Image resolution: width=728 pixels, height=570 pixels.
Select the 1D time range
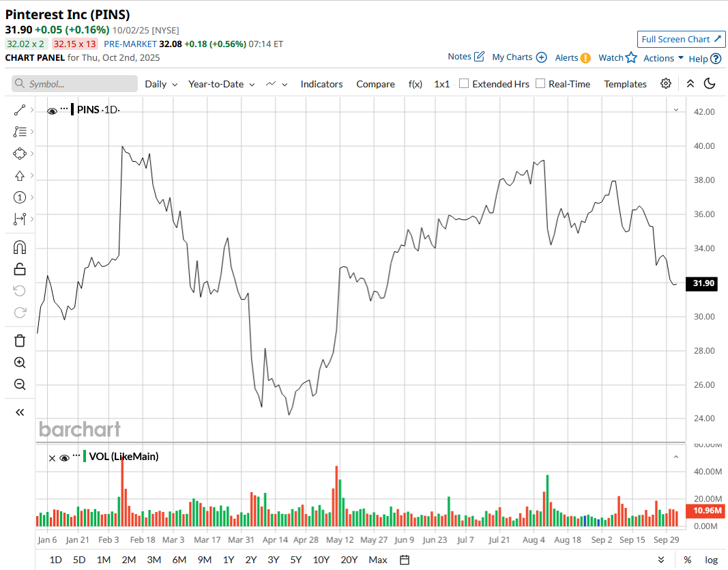(x=56, y=560)
